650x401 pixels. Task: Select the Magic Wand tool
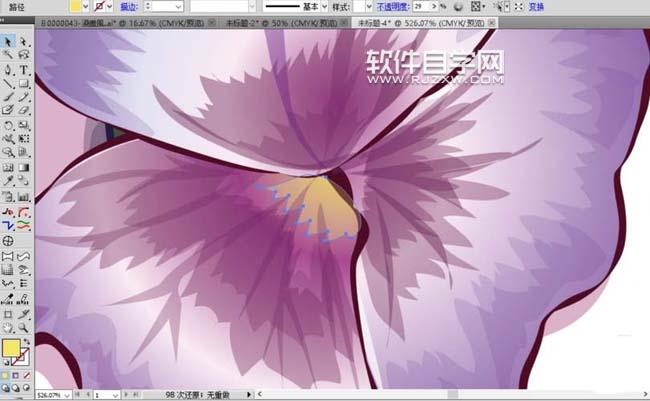click(x=8, y=54)
